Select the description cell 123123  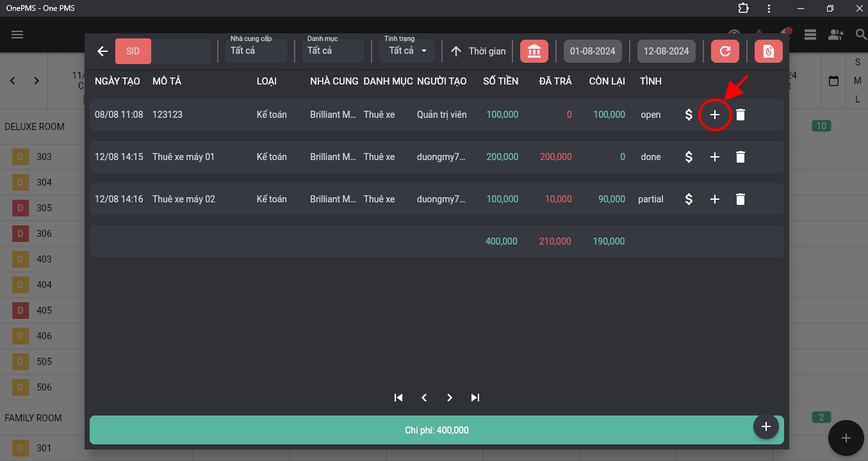(167, 115)
